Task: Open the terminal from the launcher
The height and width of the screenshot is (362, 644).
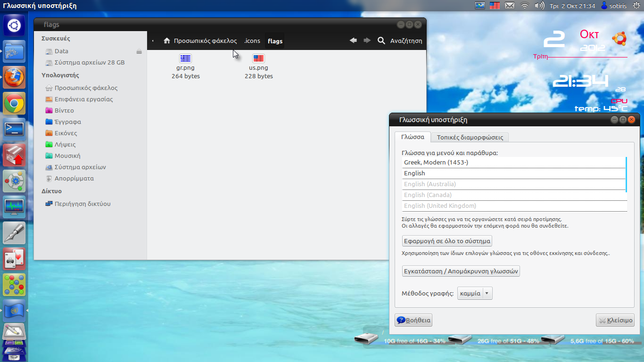Action: (x=14, y=129)
